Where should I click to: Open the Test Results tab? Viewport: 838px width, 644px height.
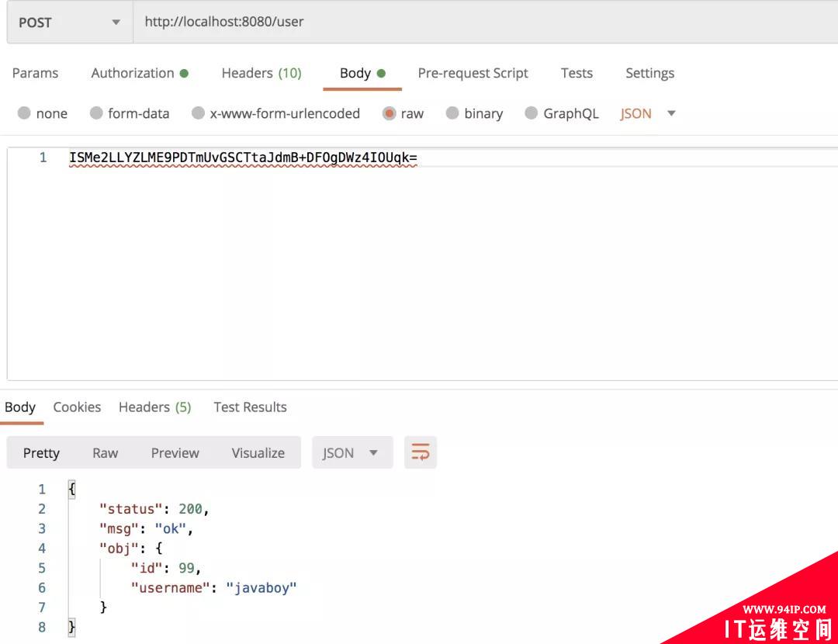point(250,407)
